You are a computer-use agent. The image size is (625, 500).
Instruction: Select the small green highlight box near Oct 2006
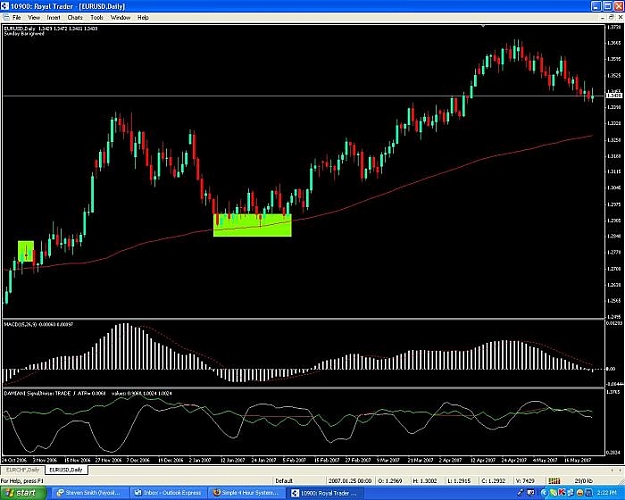(x=26, y=251)
